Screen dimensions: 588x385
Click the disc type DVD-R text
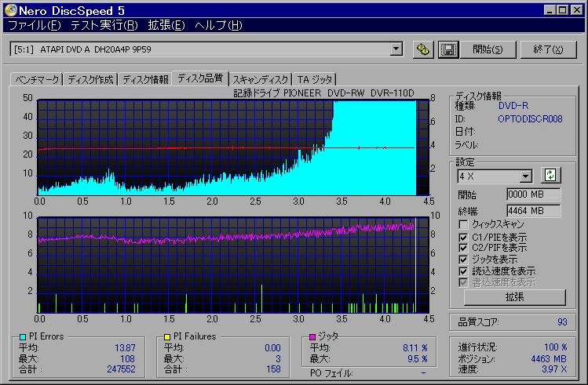[x=513, y=106]
